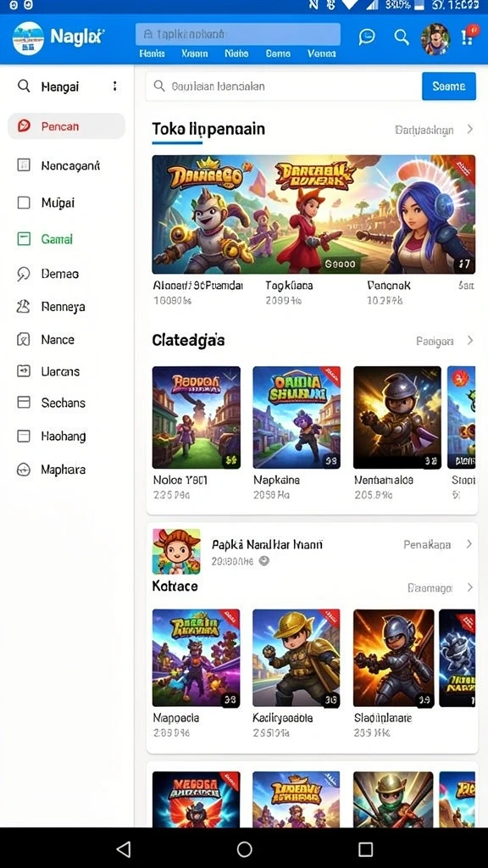
Task: Expand the Clateagas section chevron
Action: [x=469, y=341]
